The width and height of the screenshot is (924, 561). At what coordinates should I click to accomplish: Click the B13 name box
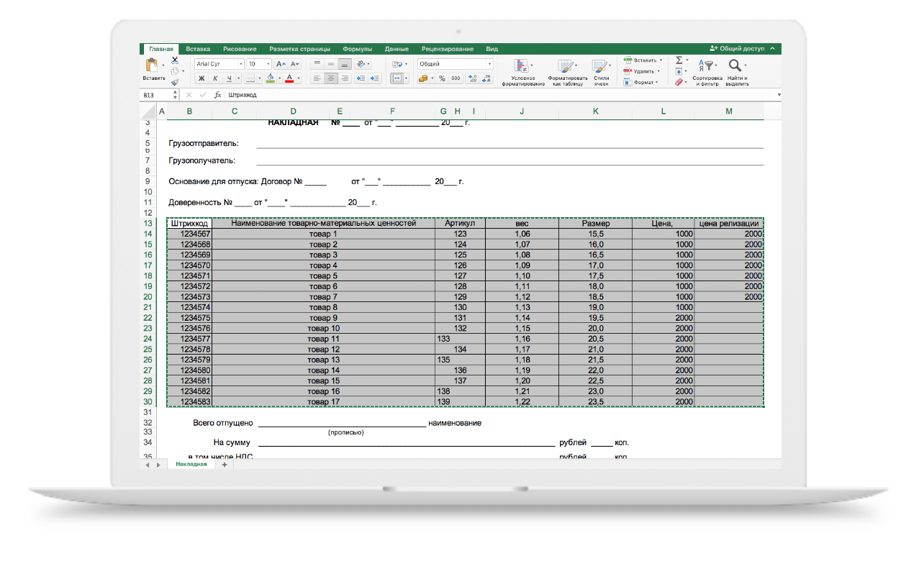pos(157,95)
